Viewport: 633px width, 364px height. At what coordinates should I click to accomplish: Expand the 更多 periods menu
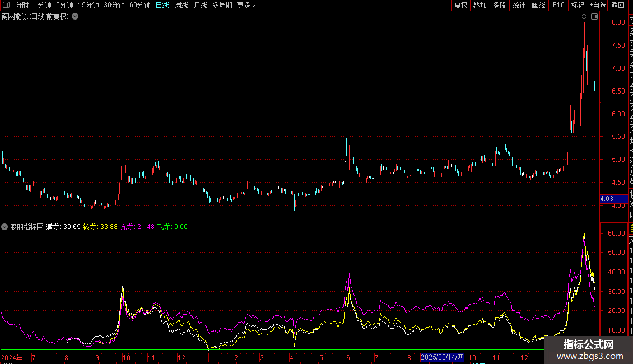click(x=246, y=5)
